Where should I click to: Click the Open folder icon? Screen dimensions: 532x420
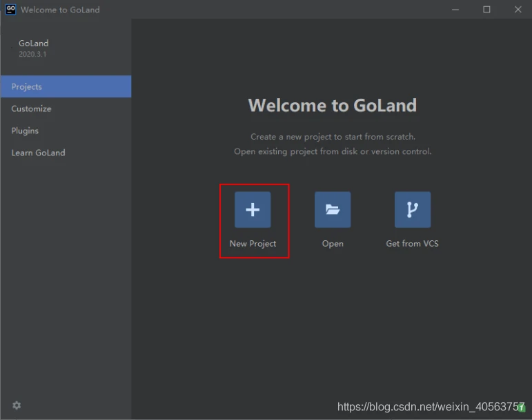point(333,209)
